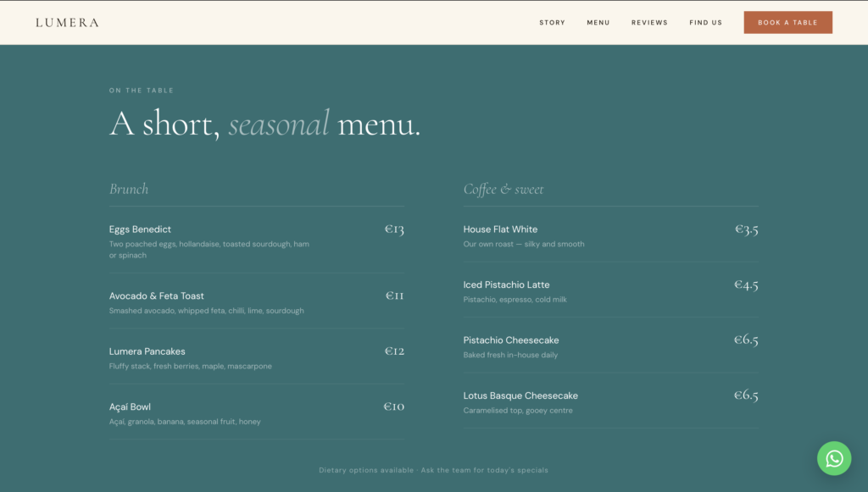The width and height of the screenshot is (868, 492).
Task: Click the Coffee & sweet section heading
Action: pyautogui.click(x=504, y=189)
